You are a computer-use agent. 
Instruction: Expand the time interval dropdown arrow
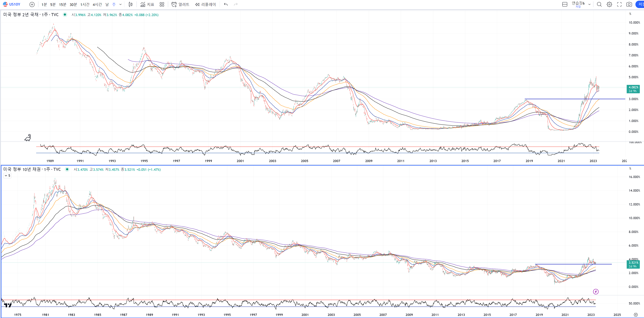click(x=120, y=4)
